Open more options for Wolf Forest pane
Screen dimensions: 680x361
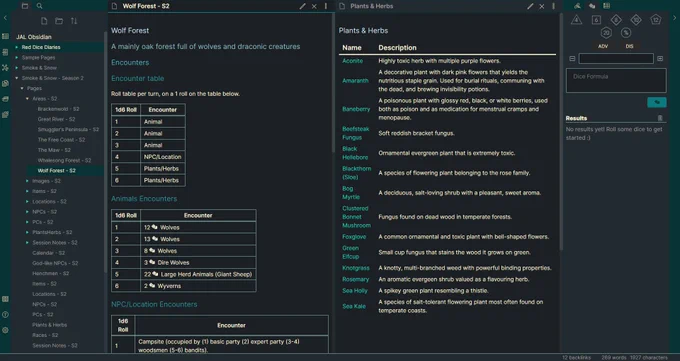(x=326, y=6)
